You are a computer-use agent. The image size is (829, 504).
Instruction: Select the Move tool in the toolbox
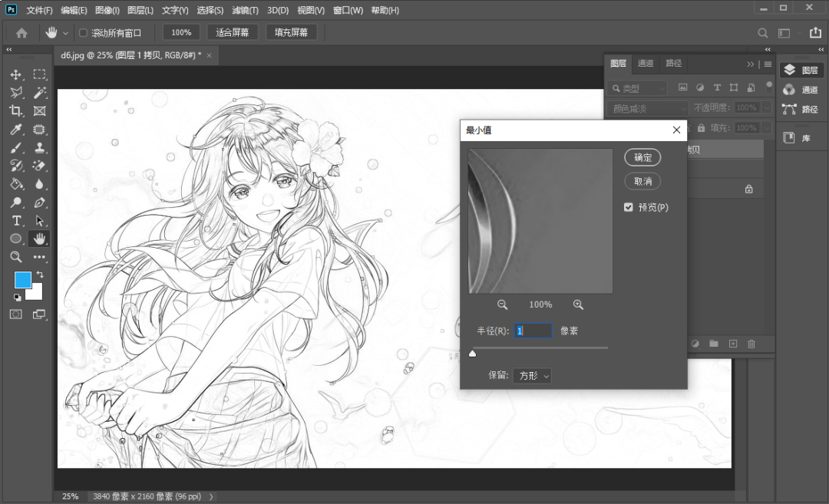coord(16,74)
